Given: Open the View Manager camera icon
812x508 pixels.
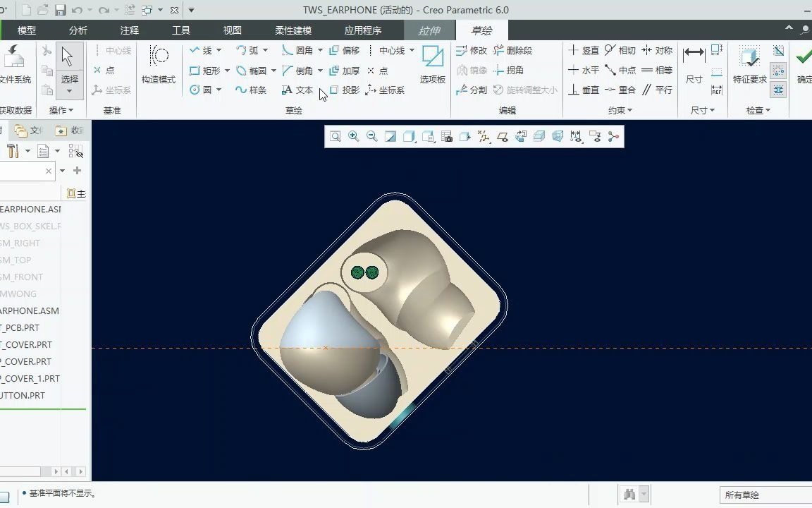Looking at the screenshot, I should click(446, 136).
